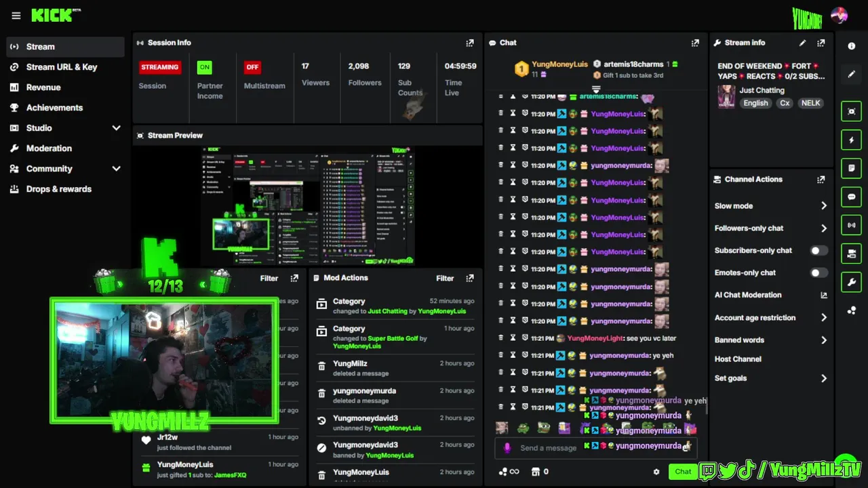The width and height of the screenshot is (868, 488).
Task: Click channel points icon at right toolbar bottom
Action: 852,310
